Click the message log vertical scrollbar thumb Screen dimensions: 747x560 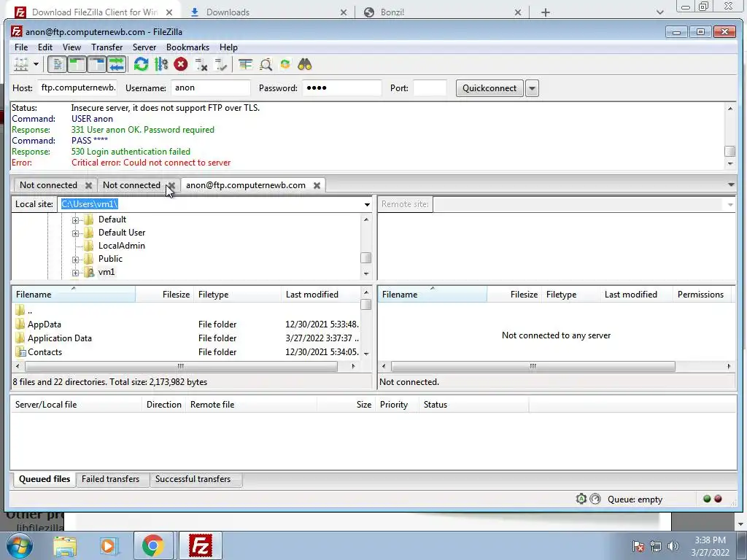729,152
